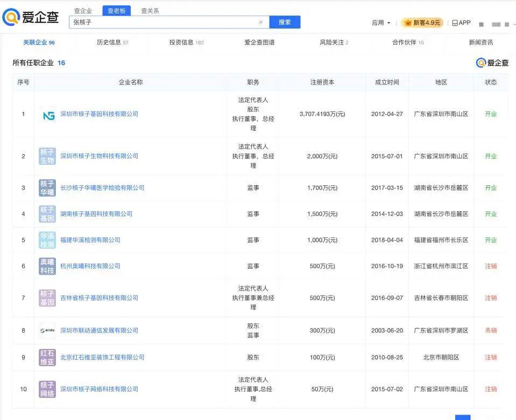Click the 新客4.9元 promotion button
The height and width of the screenshot is (420, 516).
tap(422, 23)
